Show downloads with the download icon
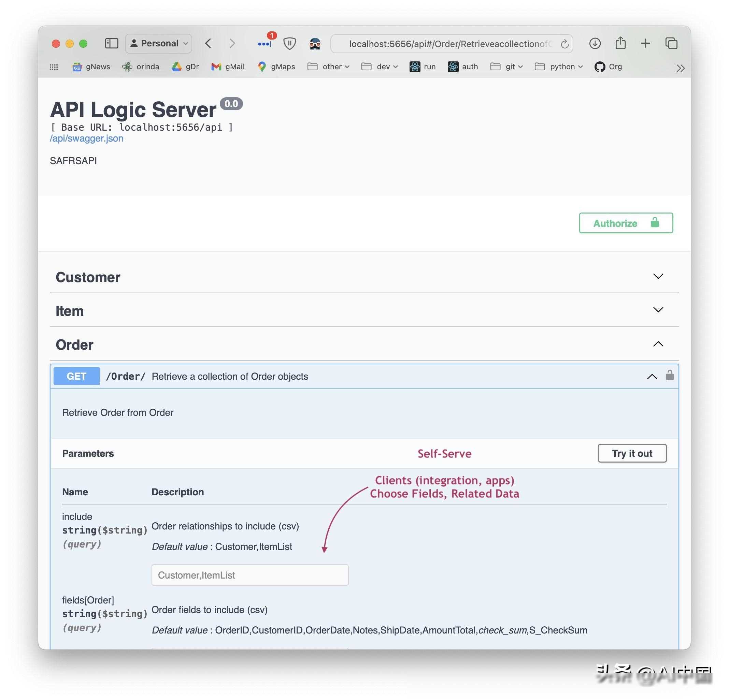Viewport: 729px width, 700px height. (595, 44)
